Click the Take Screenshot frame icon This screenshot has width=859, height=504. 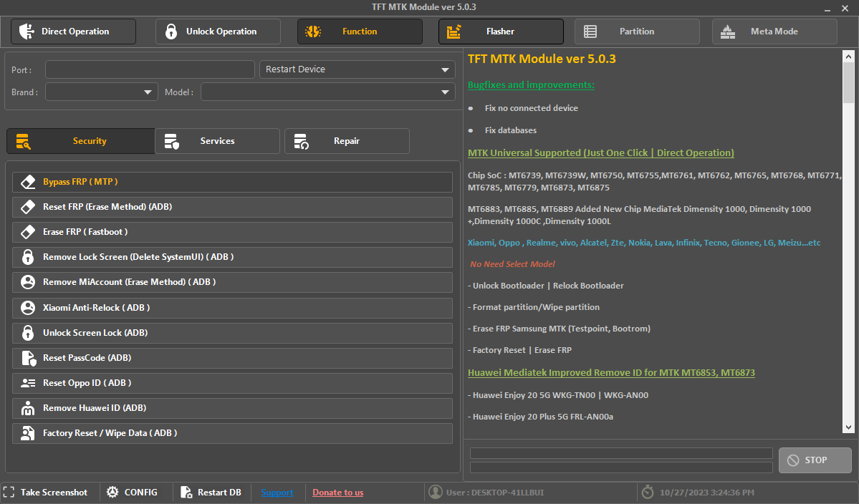[x=9, y=492]
